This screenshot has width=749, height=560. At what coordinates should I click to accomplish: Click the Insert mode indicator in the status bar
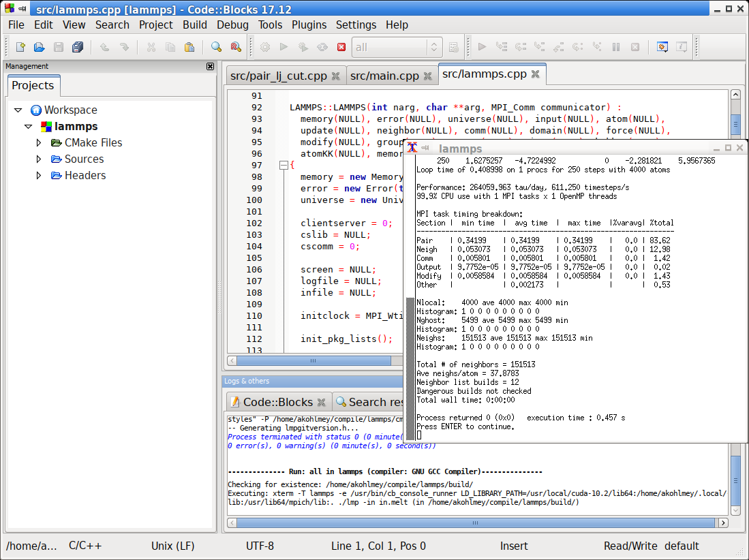[514, 546]
